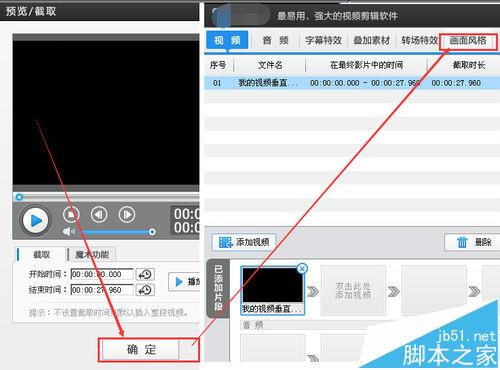
Task: Click the 文件名 column header
Action: pos(270,65)
